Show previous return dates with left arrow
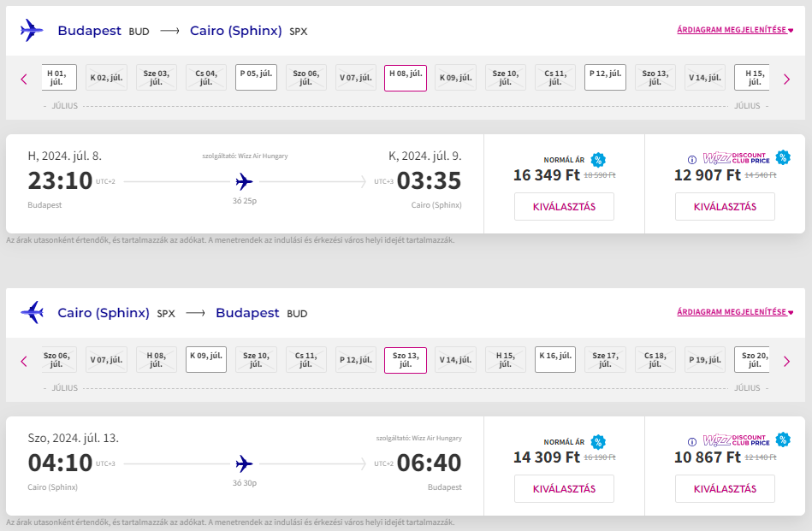The width and height of the screenshot is (812, 531). 24,361
